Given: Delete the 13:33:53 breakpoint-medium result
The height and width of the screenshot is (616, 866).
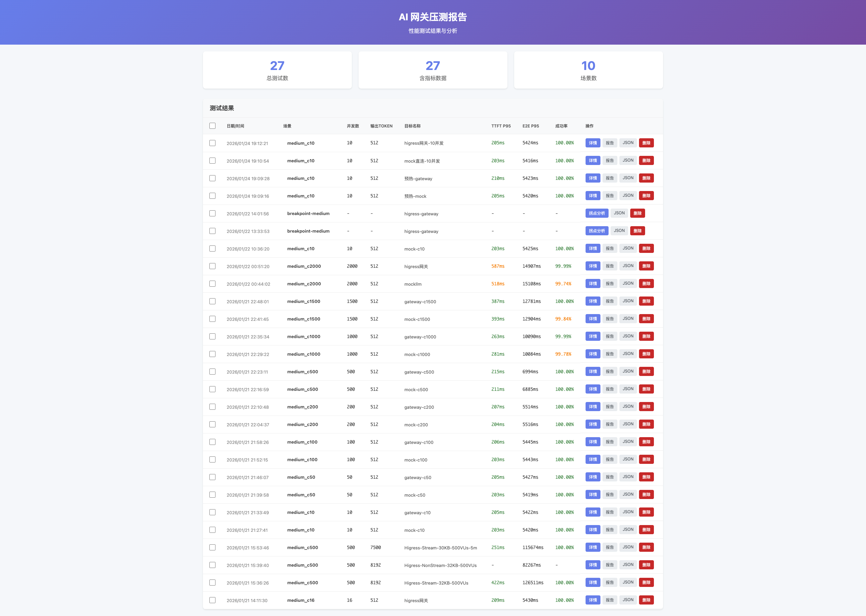Looking at the screenshot, I should 637,231.
